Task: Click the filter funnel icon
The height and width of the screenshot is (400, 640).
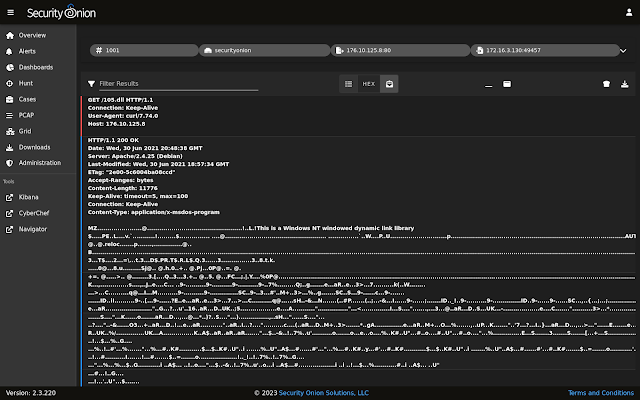Action: coord(91,84)
